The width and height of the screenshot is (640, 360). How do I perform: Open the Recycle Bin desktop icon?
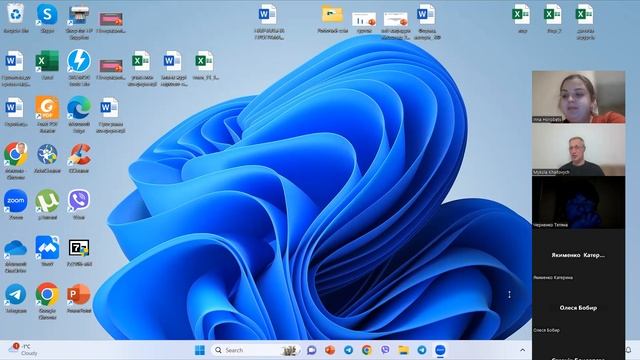pos(16,16)
